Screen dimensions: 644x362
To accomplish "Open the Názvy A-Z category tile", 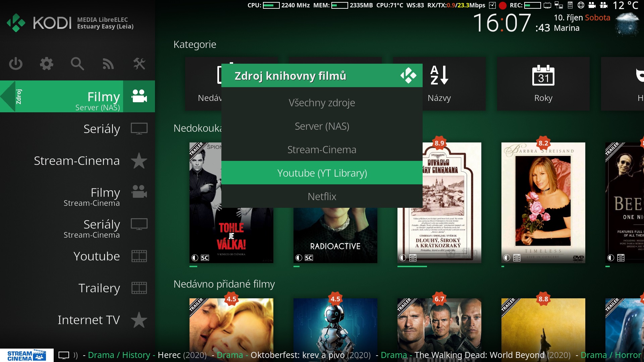I will click(x=439, y=84).
